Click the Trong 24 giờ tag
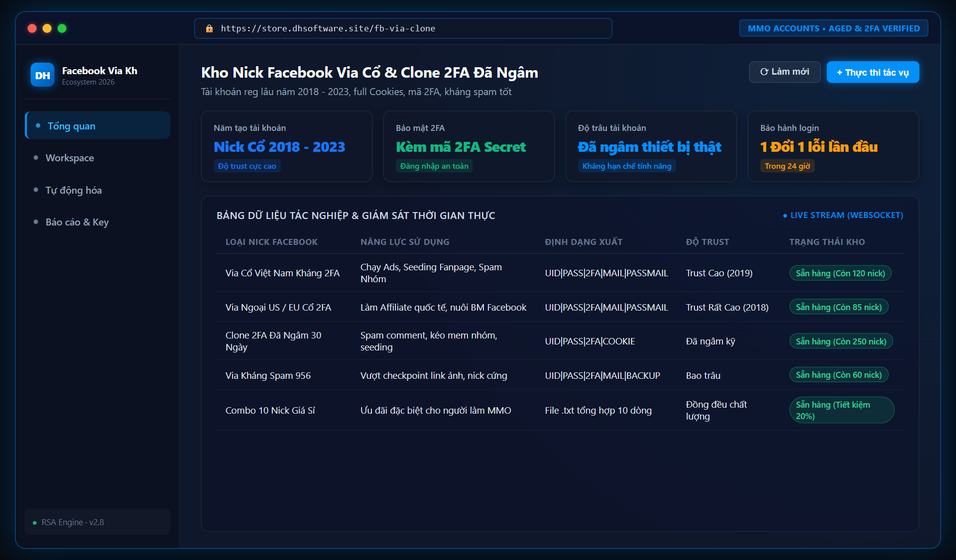 pos(787,166)
